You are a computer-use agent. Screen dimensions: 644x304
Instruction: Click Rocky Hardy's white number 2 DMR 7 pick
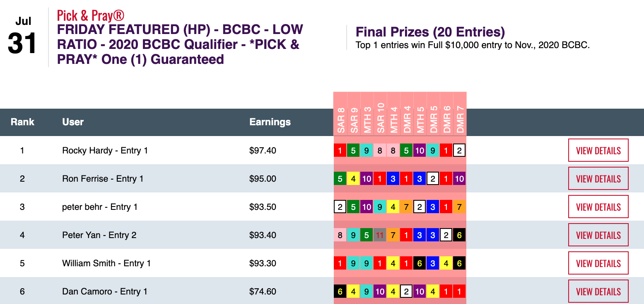click(x=459, y=151)
